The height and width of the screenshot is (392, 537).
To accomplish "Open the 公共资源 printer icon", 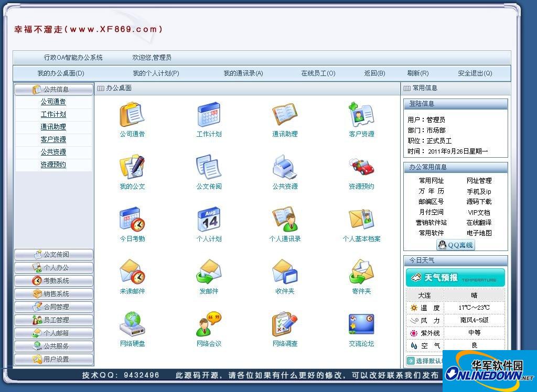I will pos(285,168).
